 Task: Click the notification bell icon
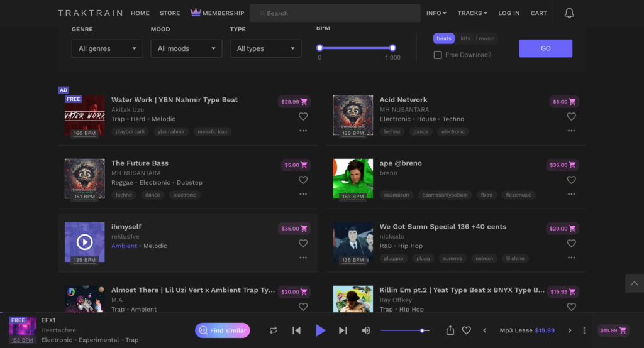point(569,13)
